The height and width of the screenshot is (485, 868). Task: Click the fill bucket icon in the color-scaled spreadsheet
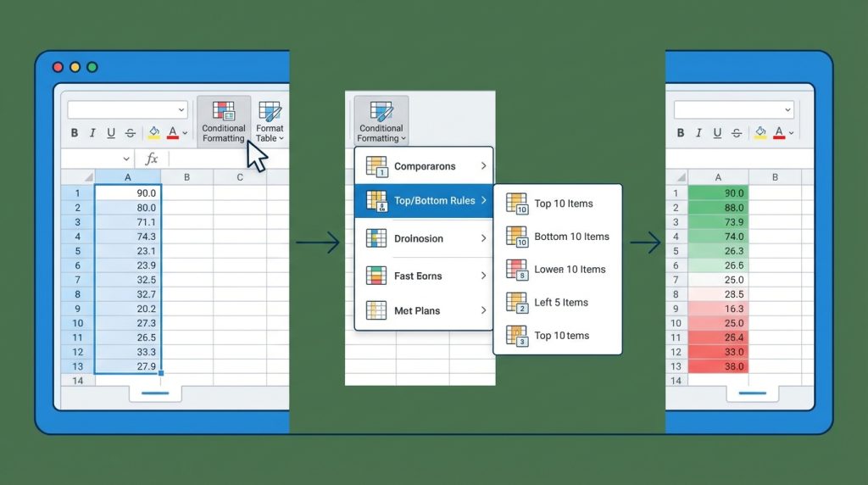760,132
